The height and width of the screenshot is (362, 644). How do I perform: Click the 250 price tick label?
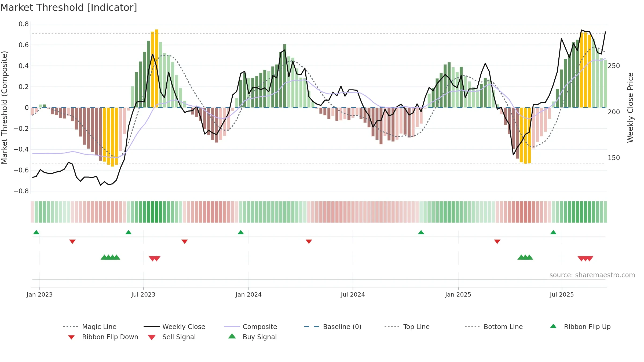pos(614,66)
